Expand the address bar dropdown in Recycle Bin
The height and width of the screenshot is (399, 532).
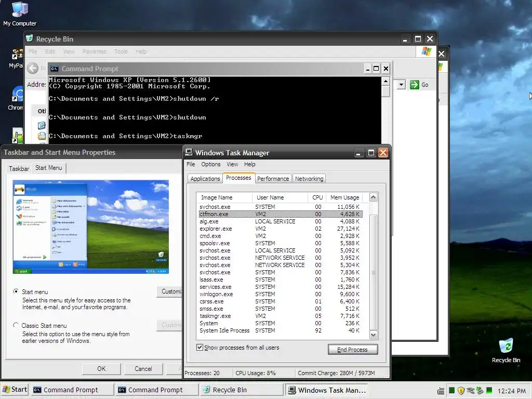402,85
